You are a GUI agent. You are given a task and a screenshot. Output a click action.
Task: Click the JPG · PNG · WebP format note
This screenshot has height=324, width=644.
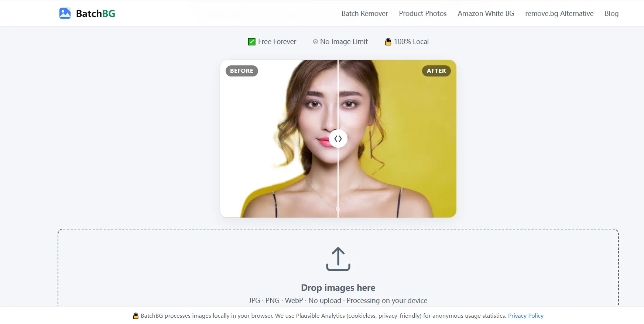tap(338, 301)
